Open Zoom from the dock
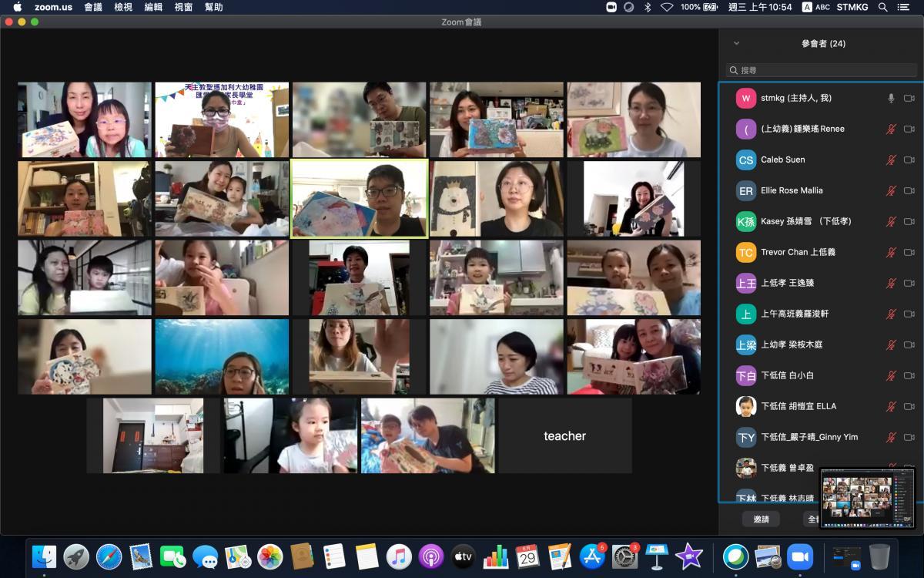Image resolution: width=924 pixels, height=578 pixels. pos(800,556)
